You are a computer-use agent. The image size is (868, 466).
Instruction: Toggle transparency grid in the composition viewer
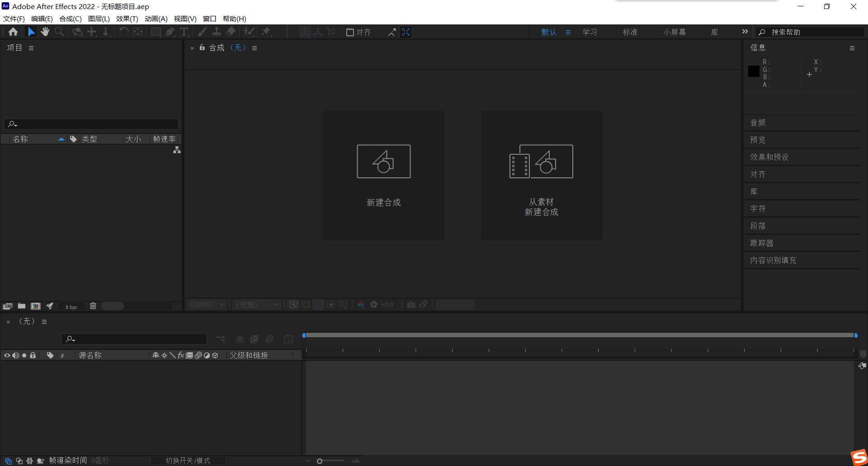[x=306, y=304]
